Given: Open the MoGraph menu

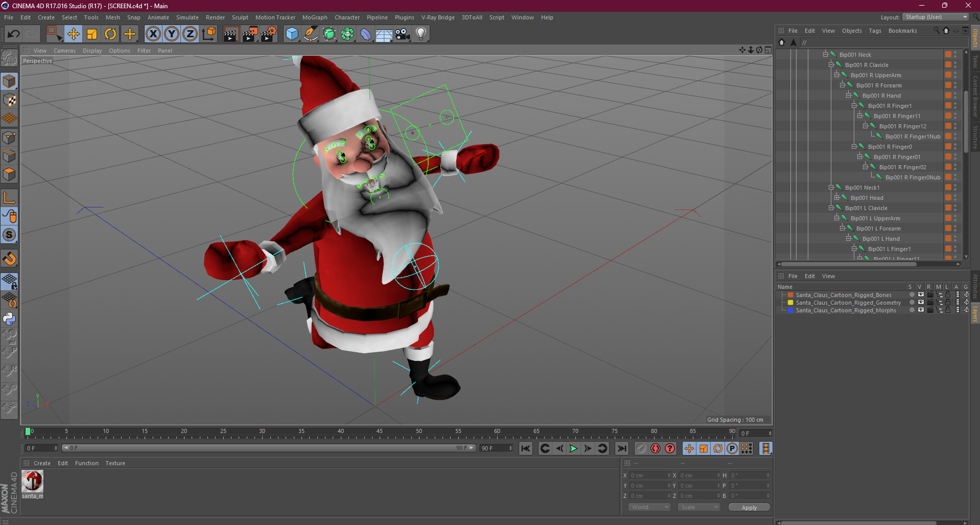Looking at the screenshot, I should click(x=315, y=17).
